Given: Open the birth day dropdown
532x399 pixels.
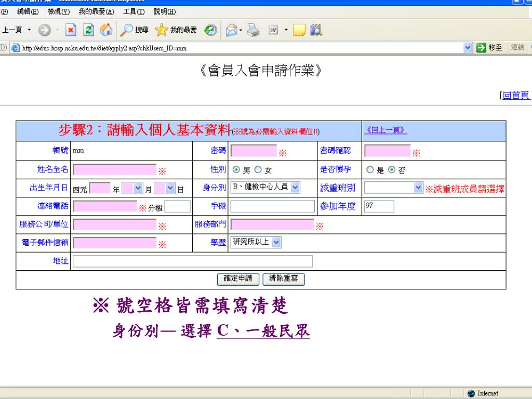Looking at the screenshot, I should pos(170,188).
